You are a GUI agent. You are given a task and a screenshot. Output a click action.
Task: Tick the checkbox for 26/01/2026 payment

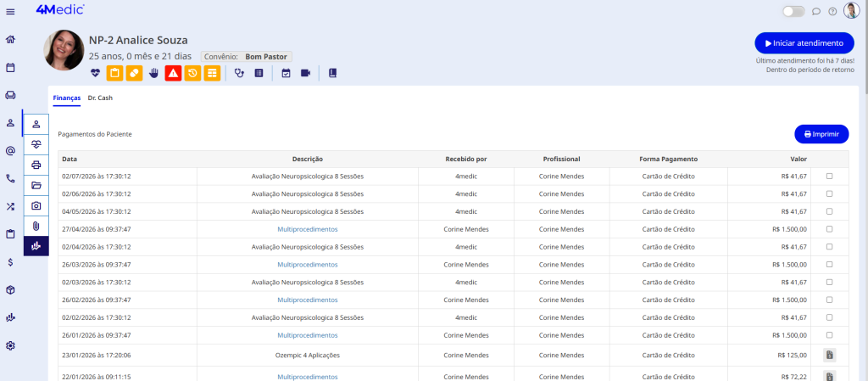pos(829,335)
